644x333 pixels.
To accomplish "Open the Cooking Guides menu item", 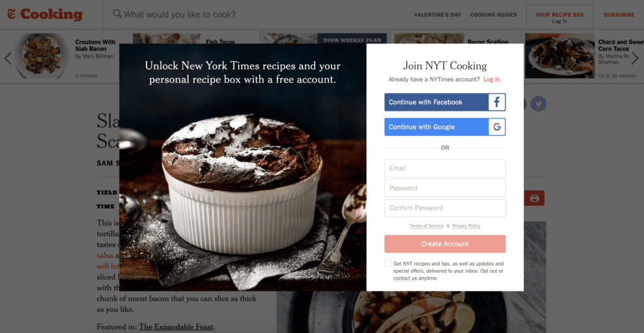I will coord(493,15).
